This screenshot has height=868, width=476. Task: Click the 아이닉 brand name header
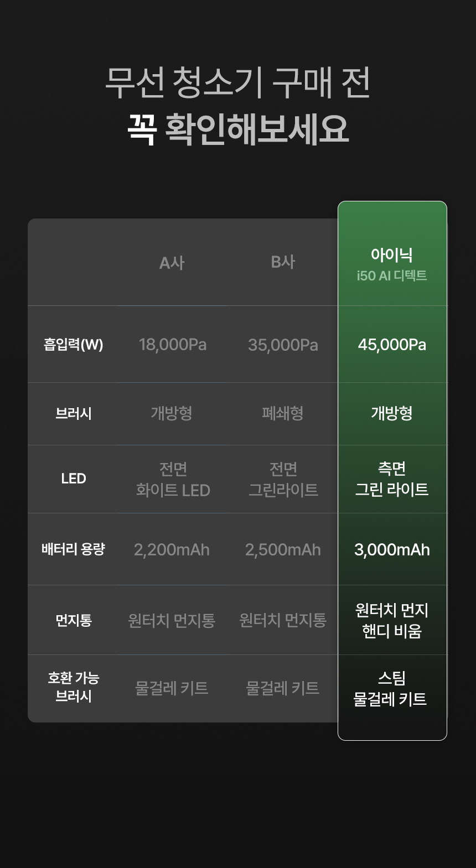[392, 254]
